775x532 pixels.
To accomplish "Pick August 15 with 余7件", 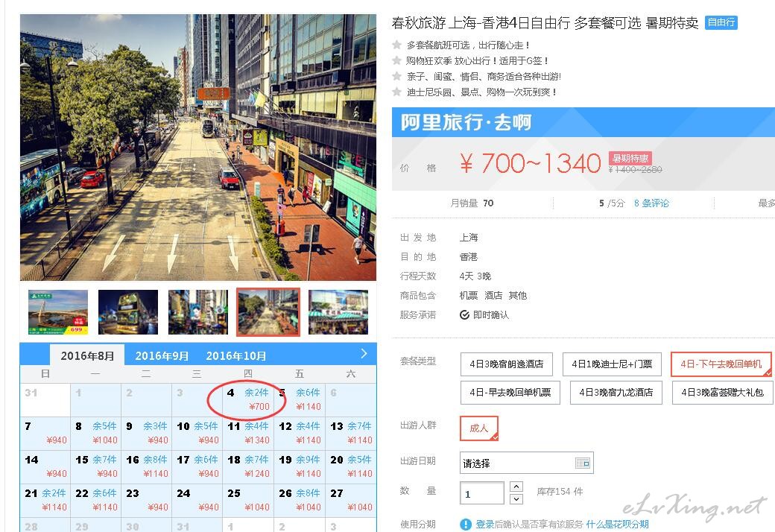I will pyautogui.click(x=96, y=466).
